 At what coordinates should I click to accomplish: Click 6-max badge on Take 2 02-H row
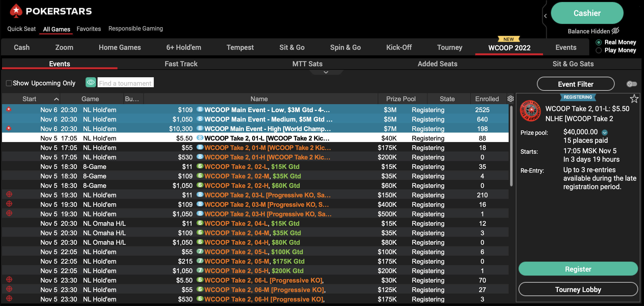point(200,185)
